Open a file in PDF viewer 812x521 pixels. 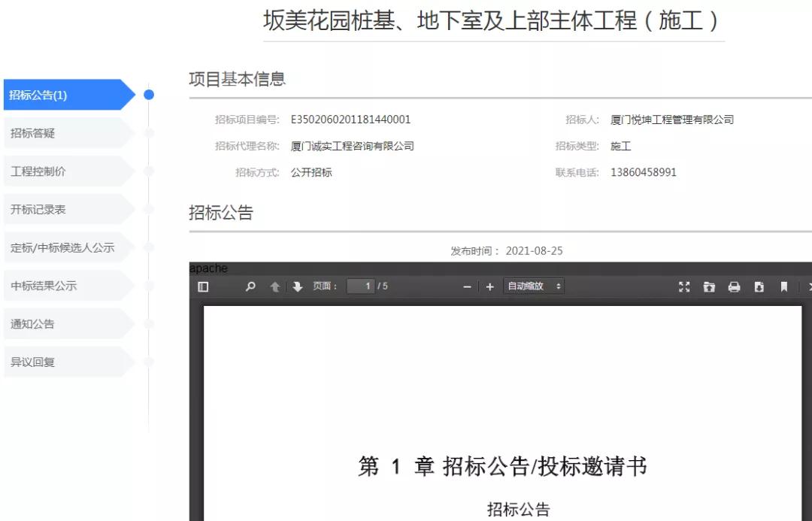point(709,286)
